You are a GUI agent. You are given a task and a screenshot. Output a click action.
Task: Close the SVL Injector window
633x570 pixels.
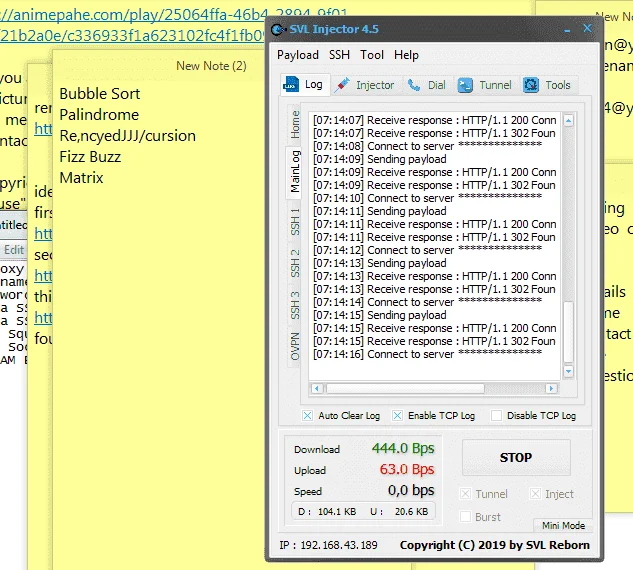pos(587,28)
